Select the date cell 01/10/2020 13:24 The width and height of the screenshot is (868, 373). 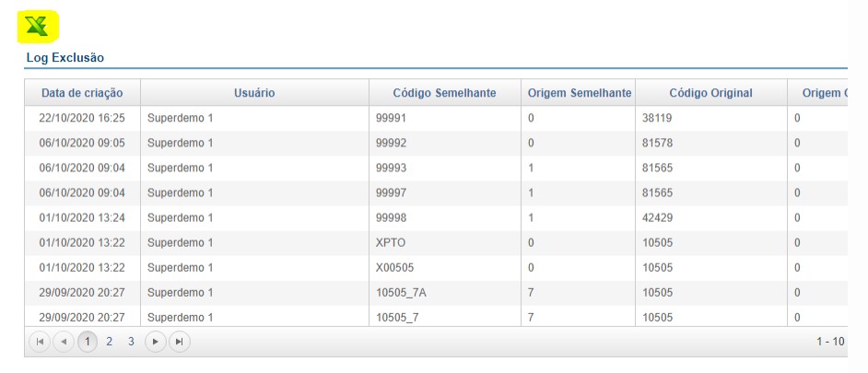[82, 217]
